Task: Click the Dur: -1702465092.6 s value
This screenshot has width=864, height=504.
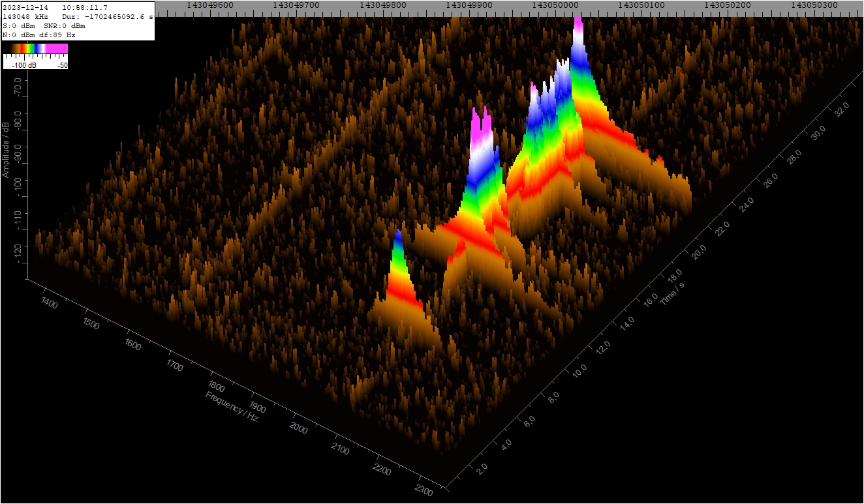Action: pos(108,16)
